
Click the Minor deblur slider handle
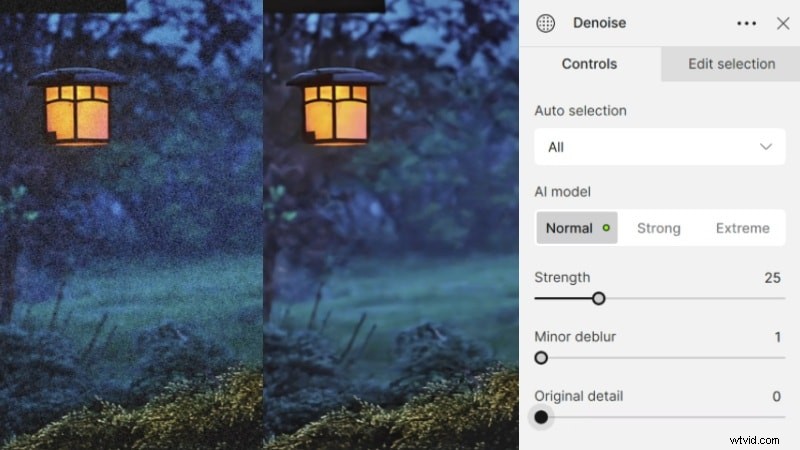pyautogui.click(x=541, y=358)
